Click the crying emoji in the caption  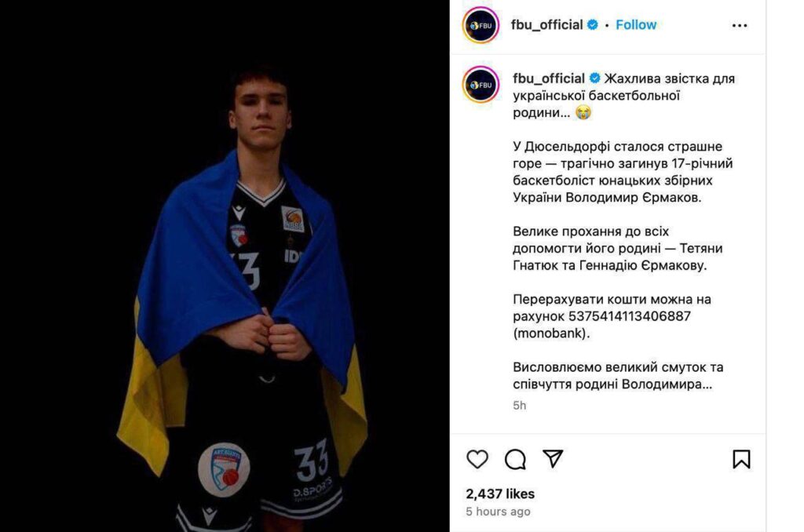tap(583, 112)
